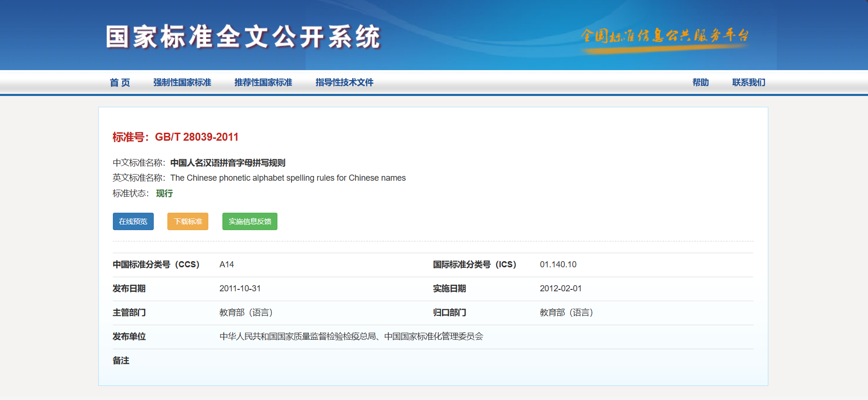The image size is (868, 400).
Task: Open the 帮助 help page
Action: pos(700,82)
